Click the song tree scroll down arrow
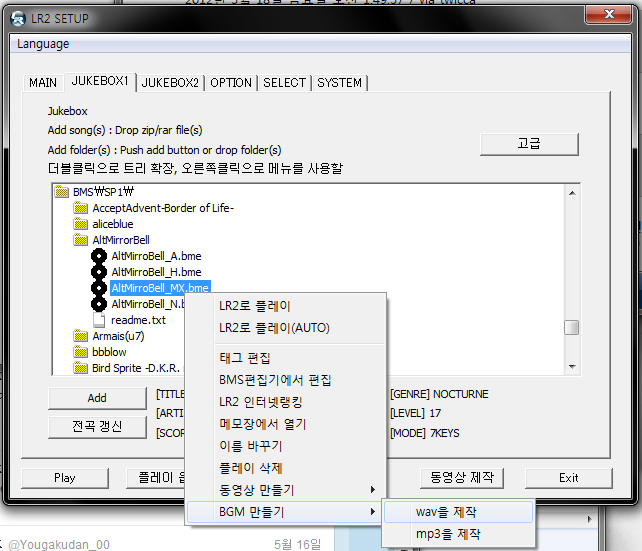The height and width of the screenshot is (551, 642). tap(572, 366)
